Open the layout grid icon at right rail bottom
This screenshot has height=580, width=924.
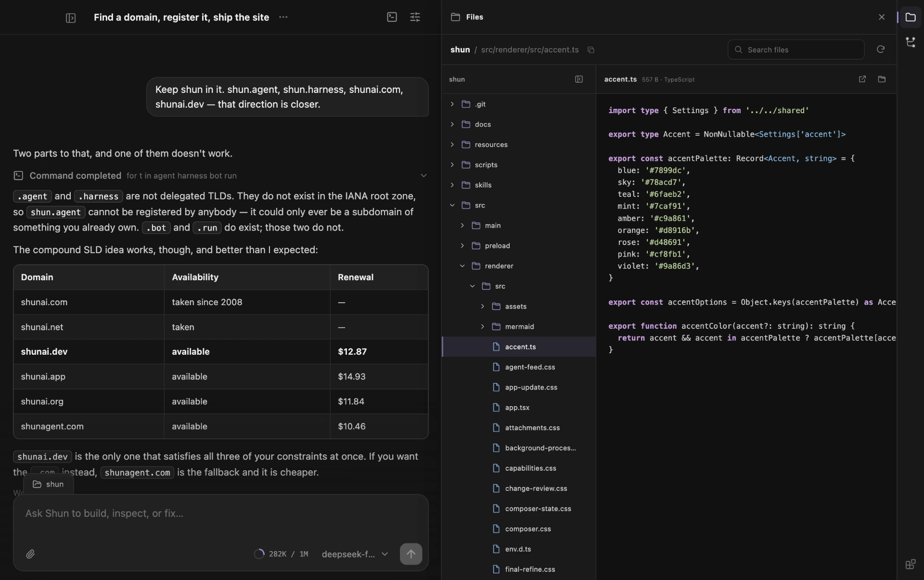tap(910, 564)
